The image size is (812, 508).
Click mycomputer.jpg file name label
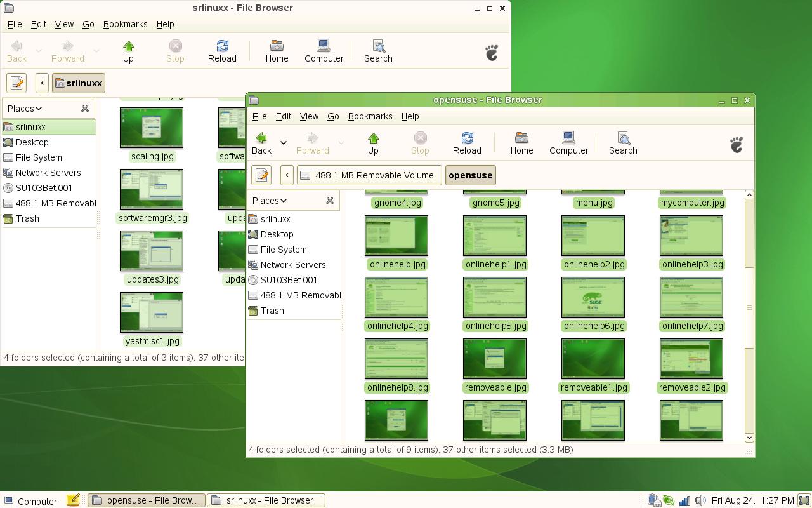pyautogui.click(x=692, y=203)
